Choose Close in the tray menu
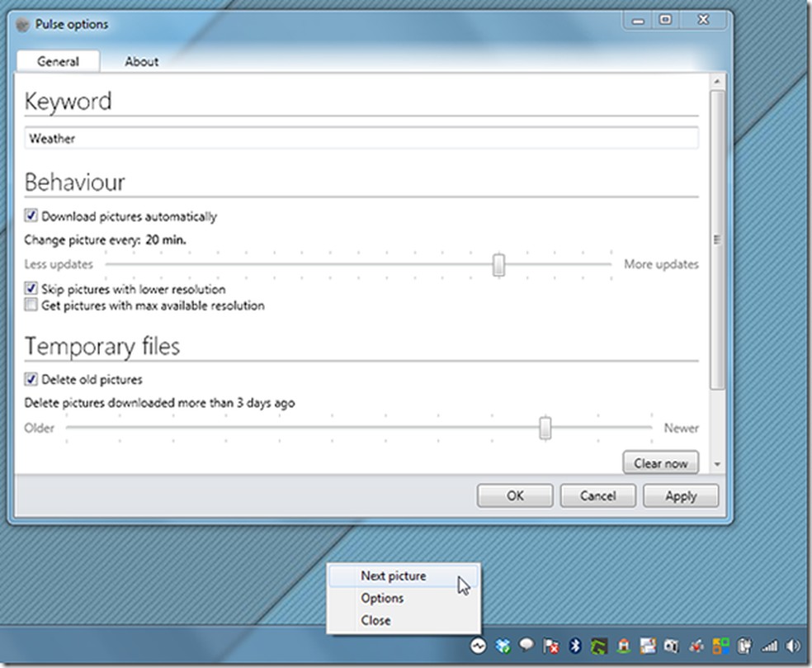This screenshot has width=812, height=668. pyautogui.click(x=376, y=620)
